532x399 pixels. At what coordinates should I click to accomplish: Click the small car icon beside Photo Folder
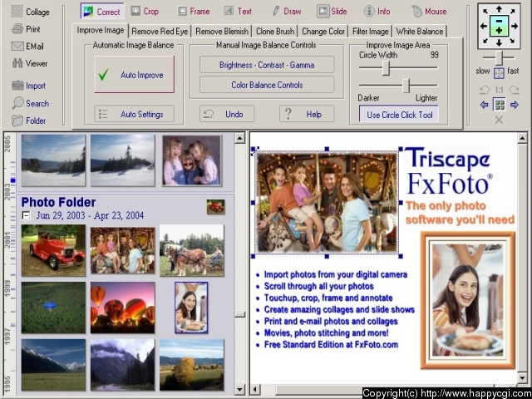[216, 207]
